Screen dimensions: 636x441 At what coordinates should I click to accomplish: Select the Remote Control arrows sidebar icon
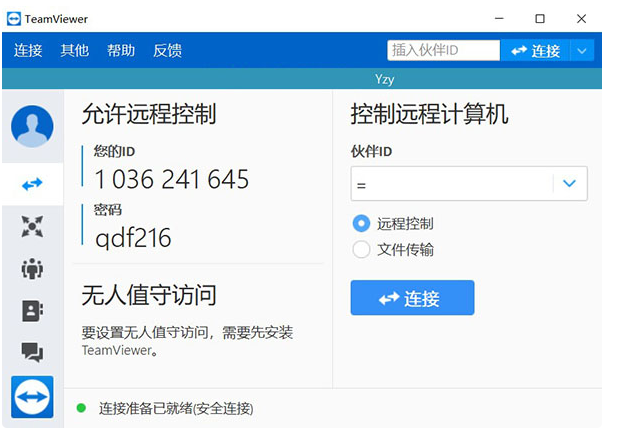pyautogui.click(x=32, y=184)
